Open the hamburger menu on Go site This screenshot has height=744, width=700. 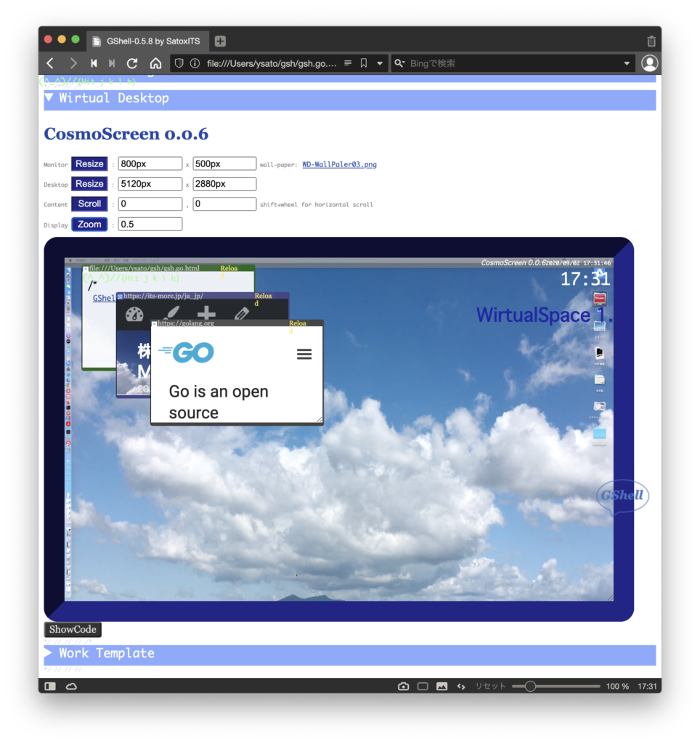pyautogui.click(x=304, y=354)
